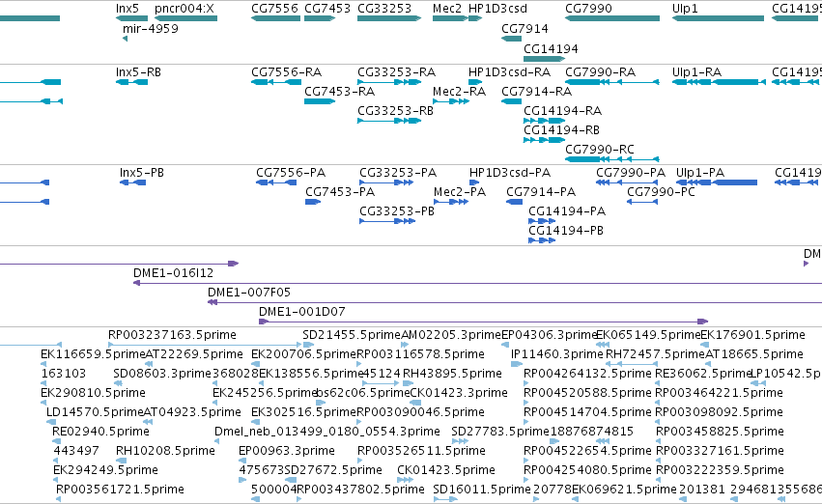Select the CG14194 gene label
822x504 pixels.
[x=551, y=48]
